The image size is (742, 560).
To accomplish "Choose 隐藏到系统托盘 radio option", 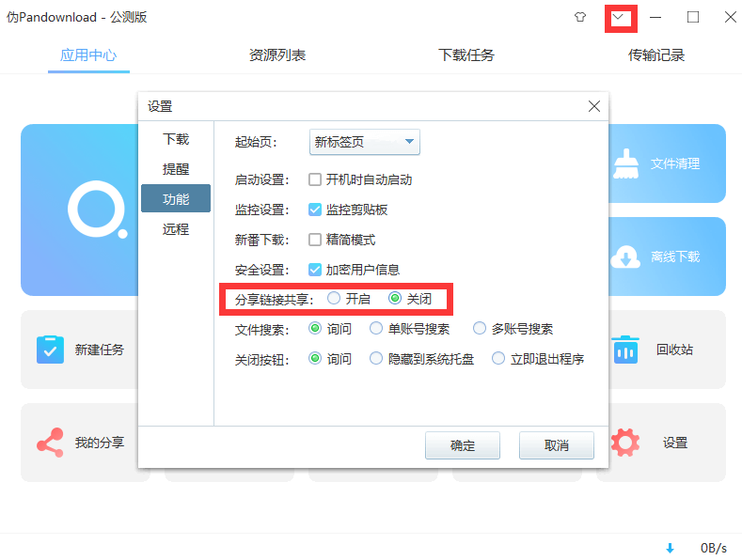I will [377, 359].
